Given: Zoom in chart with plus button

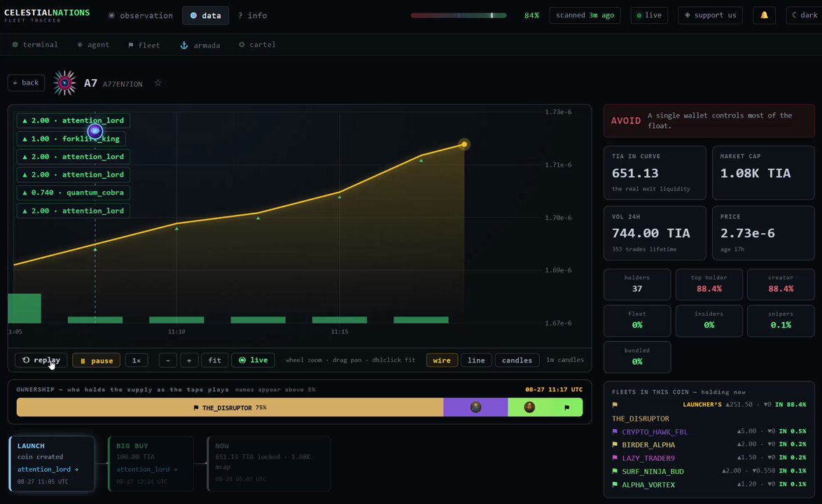Looking at the screenshot, I should click(189, 360).
